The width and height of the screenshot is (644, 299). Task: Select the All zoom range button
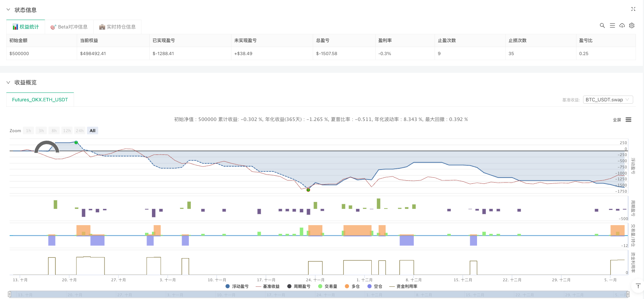(93, 131)
